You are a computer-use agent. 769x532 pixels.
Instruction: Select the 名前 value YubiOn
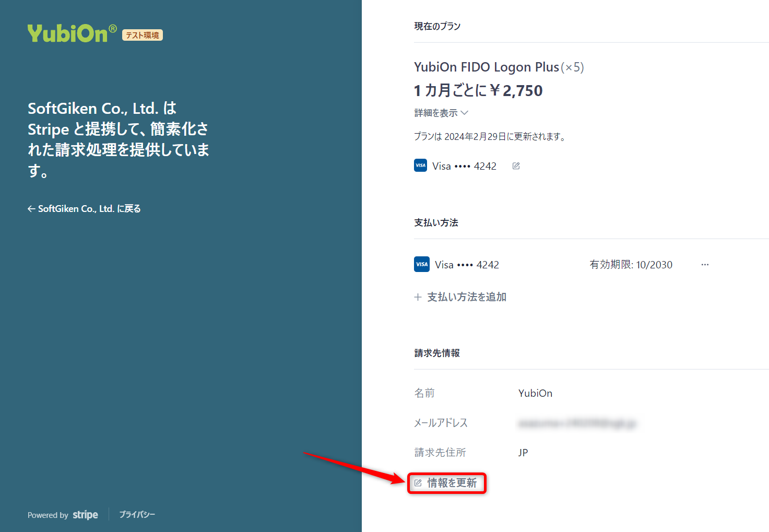pyautogui.click(x=535, y=393)
